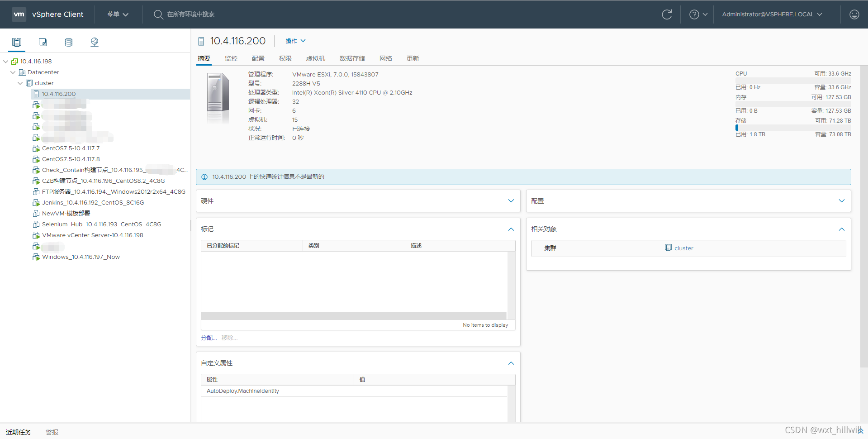
Task: Collapse the 自定义属性 custom attributes panel
Action: [x=511, y=363]
